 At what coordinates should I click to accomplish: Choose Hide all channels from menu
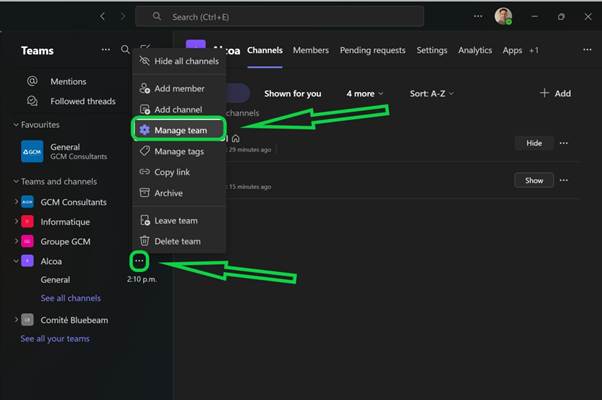click(x=179, y=61)
